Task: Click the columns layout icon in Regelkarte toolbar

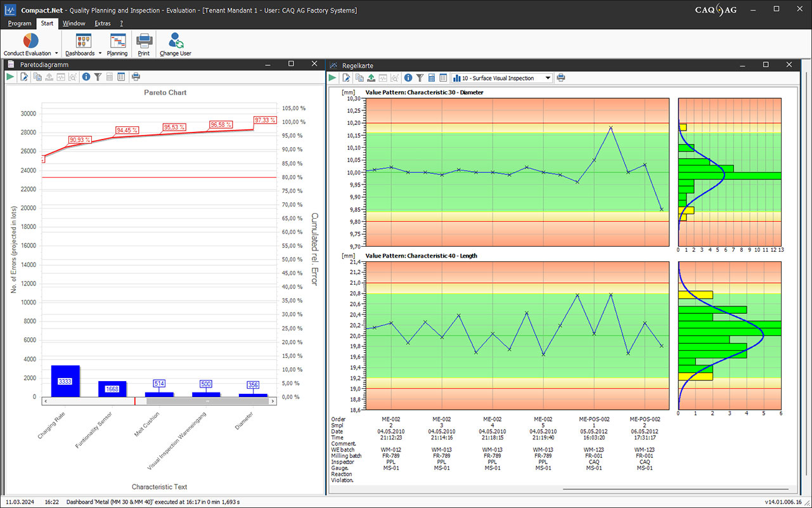Action: pyautogui.click(x=443, y=78)
